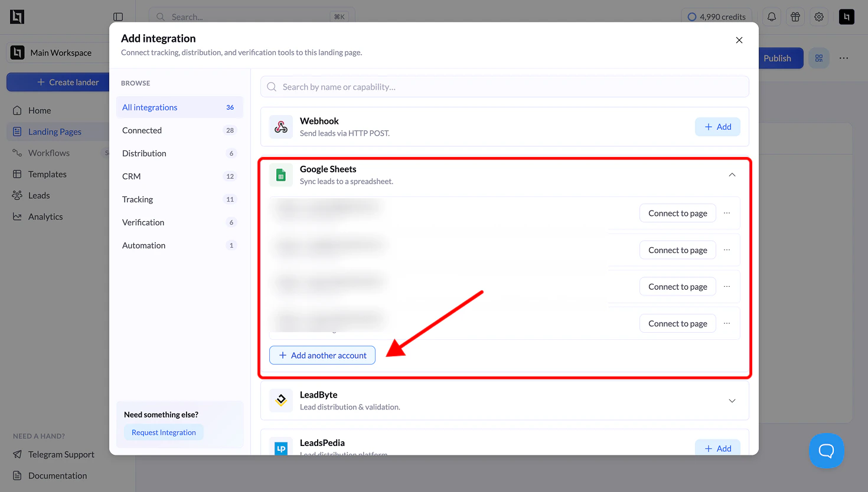The height and width of the screenshot is (492, 868).
Task: Click the Webhook integration icon
Action: [x=281, y=127]
